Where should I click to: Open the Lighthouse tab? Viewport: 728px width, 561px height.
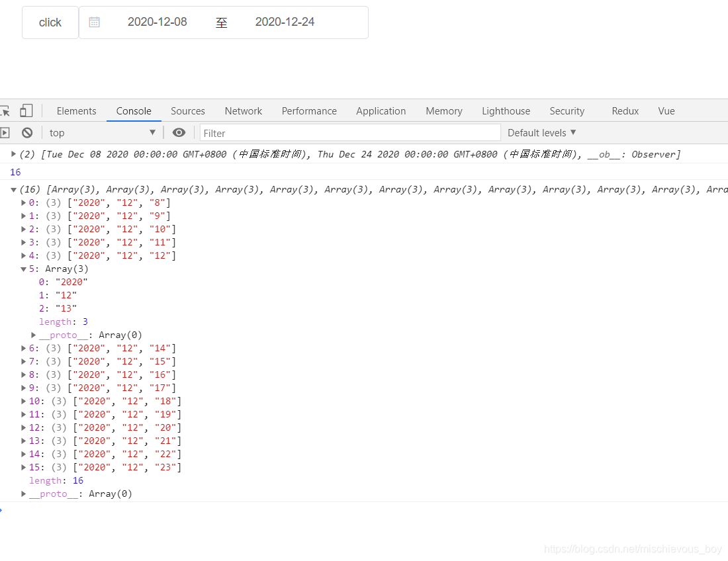click(506, 111)
